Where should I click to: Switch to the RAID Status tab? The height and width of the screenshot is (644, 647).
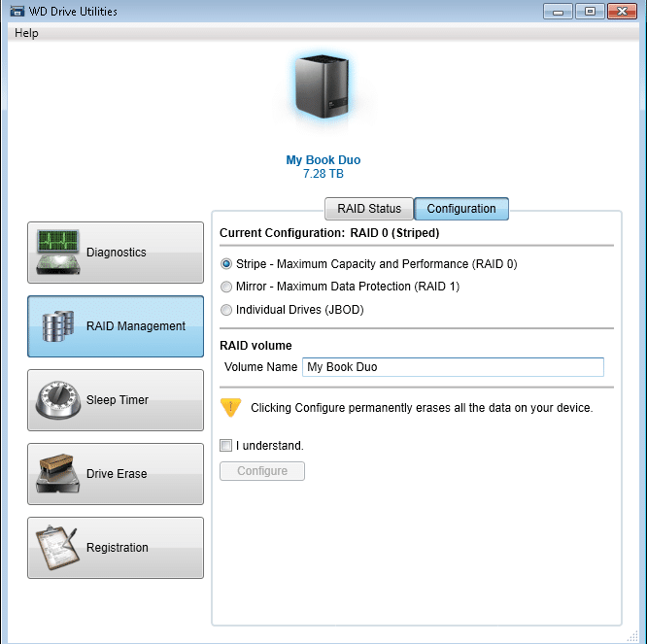369,209
